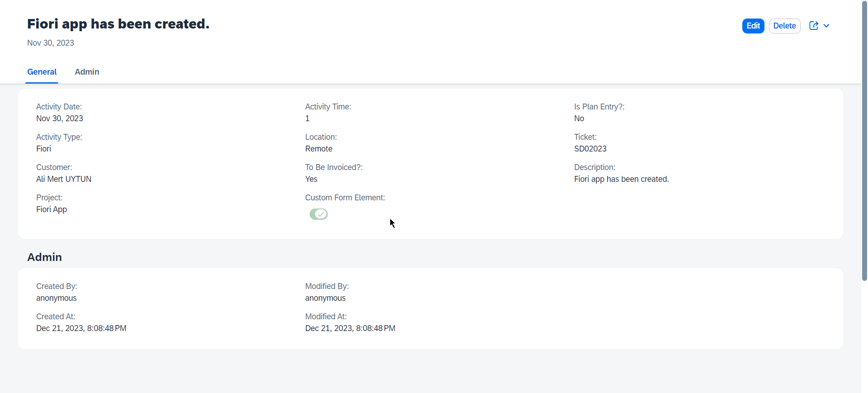Expand the chevron next to share icon

826,26
